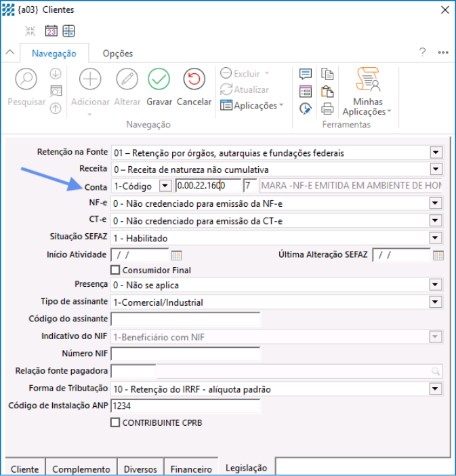This screenshot has height=476, width=456.
Task: Click the Código de Instalação ANP field
Action: click(185, 406)
